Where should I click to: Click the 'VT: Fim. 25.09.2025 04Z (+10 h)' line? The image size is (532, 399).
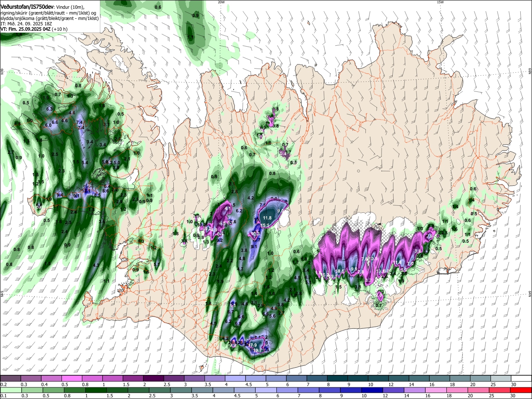pyautogui.click(x=34, y=29)
